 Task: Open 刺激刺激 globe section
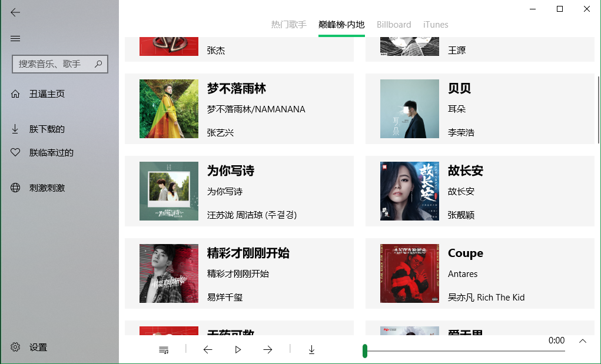pyautogui.click(x=59, y=188)
